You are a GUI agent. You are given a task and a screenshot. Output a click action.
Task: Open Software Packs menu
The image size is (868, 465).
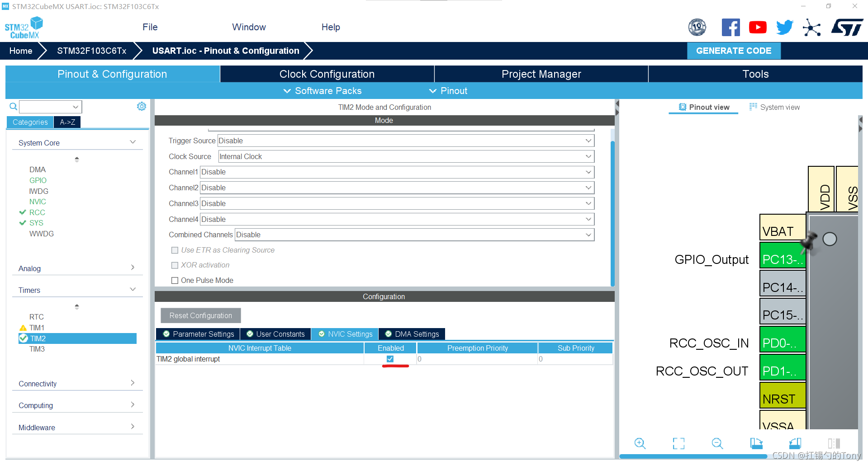tap(323, 91)
